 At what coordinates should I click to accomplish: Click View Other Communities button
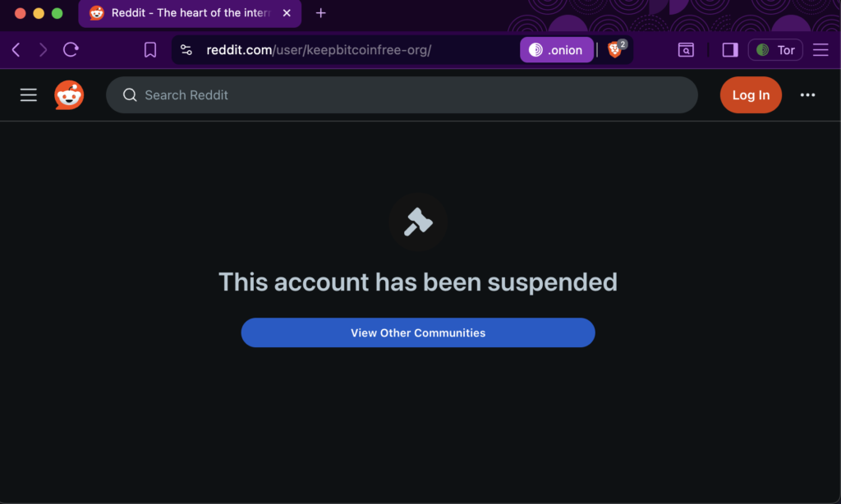click(x=418, y=332)
